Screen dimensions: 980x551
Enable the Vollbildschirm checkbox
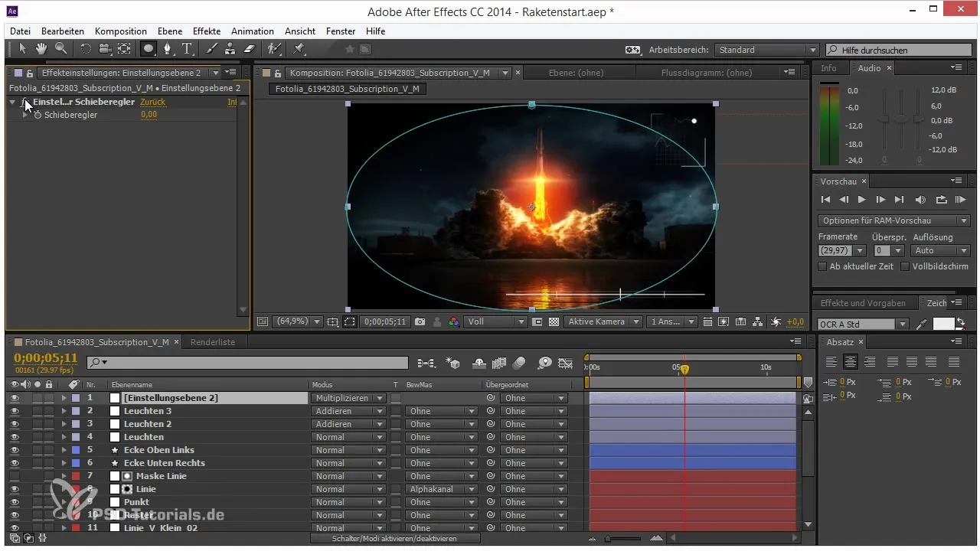pos(905,266)
